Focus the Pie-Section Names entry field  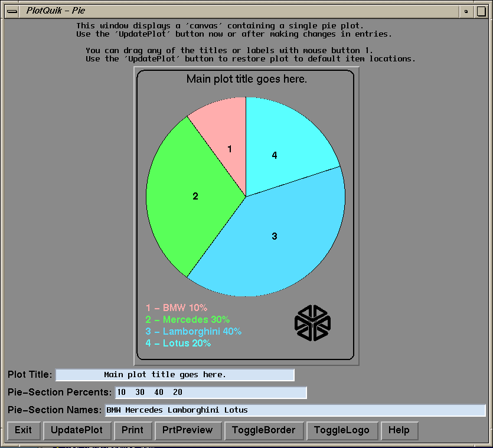(x=295, y=410)
